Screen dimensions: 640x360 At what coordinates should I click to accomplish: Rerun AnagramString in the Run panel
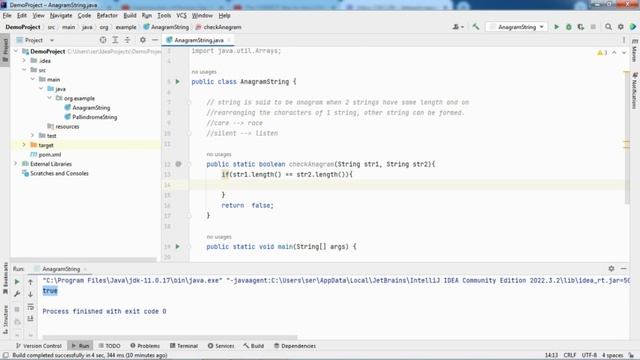coord(17,282)
